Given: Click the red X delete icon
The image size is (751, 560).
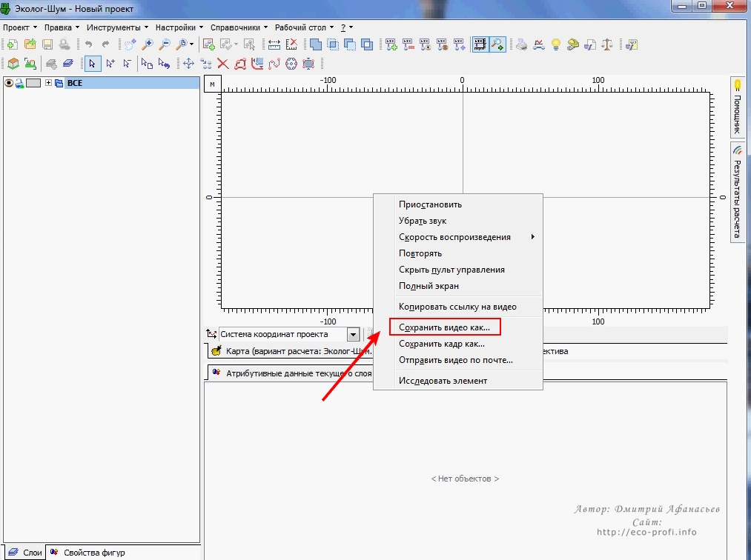Looking at the screenshot, I should click(222, 63).
